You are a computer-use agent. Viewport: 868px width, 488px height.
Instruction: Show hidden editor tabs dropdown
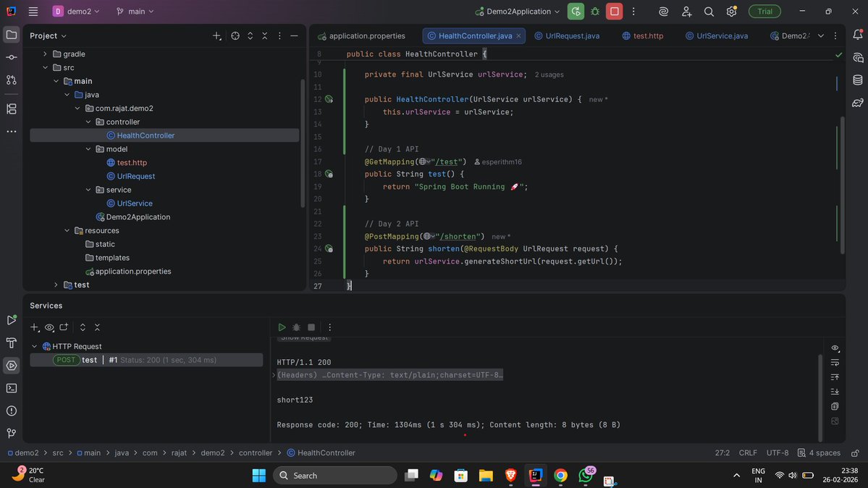coord(820,35)
